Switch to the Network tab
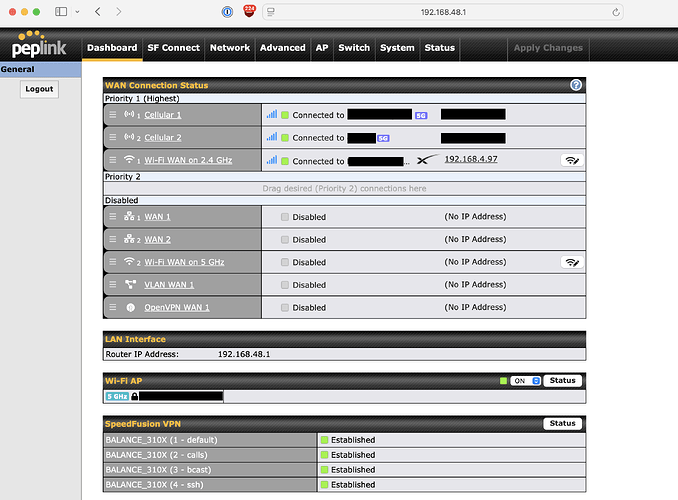Screen dimensions: 678x500 tap(230, 48)
